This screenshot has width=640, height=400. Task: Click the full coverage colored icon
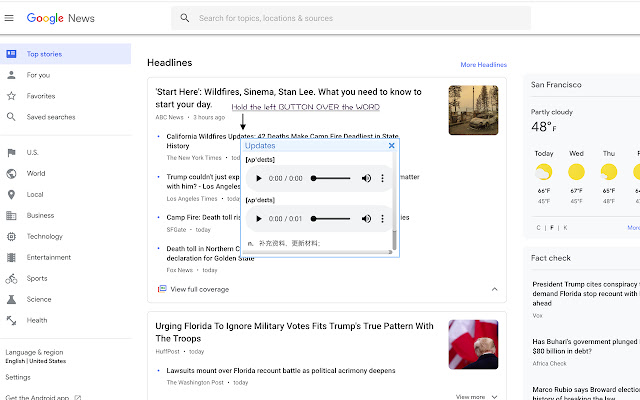tap(162, 289)
